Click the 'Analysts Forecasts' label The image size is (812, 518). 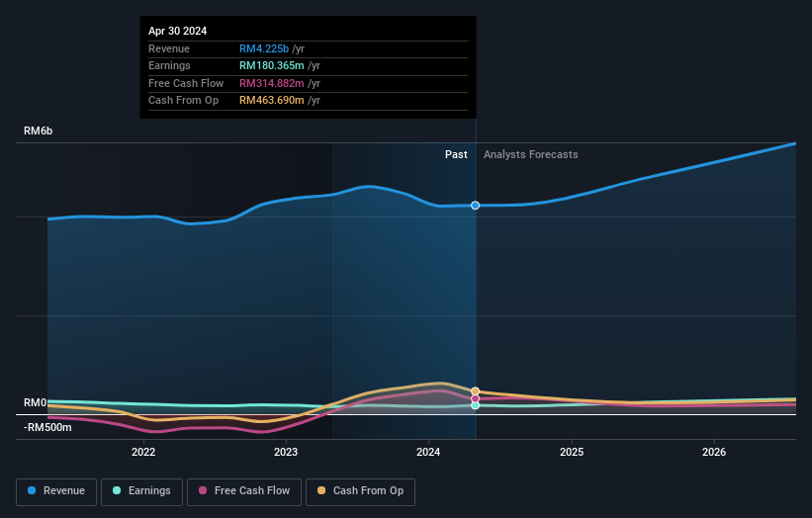[531, 154]
